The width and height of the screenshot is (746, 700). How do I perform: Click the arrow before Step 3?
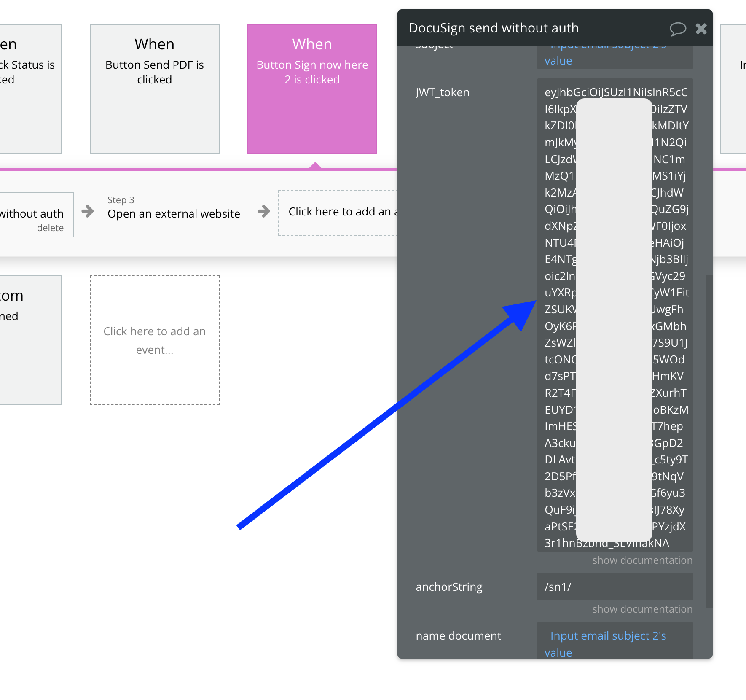coord(88,211)
